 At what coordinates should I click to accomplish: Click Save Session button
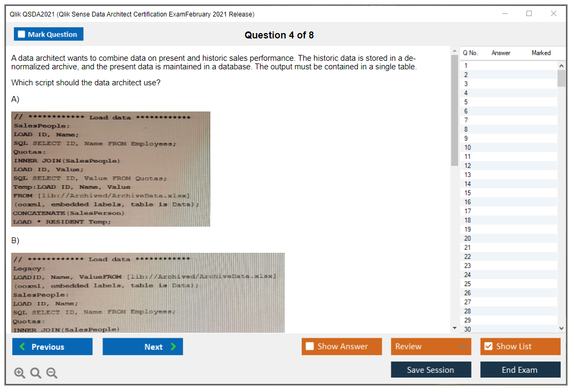coord(430,370)
